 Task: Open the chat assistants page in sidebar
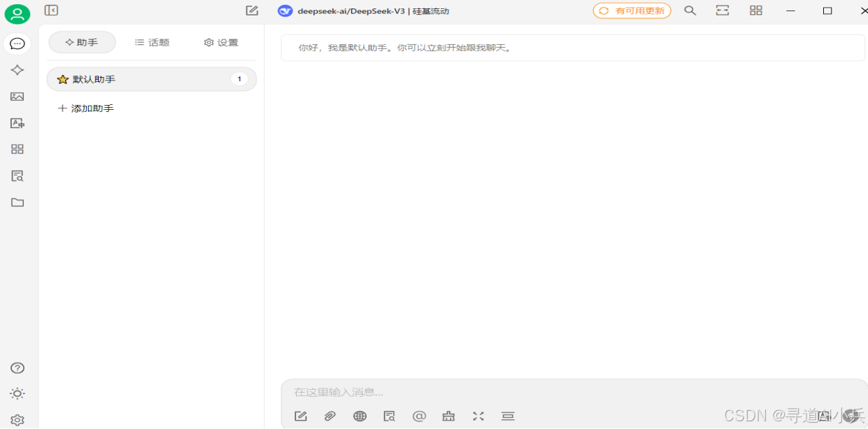[17, 43]
